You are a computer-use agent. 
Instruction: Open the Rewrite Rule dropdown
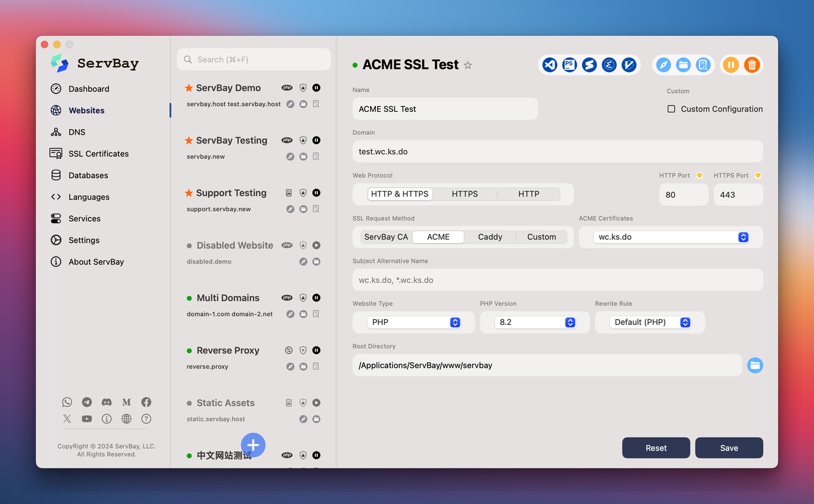(650, 322)
